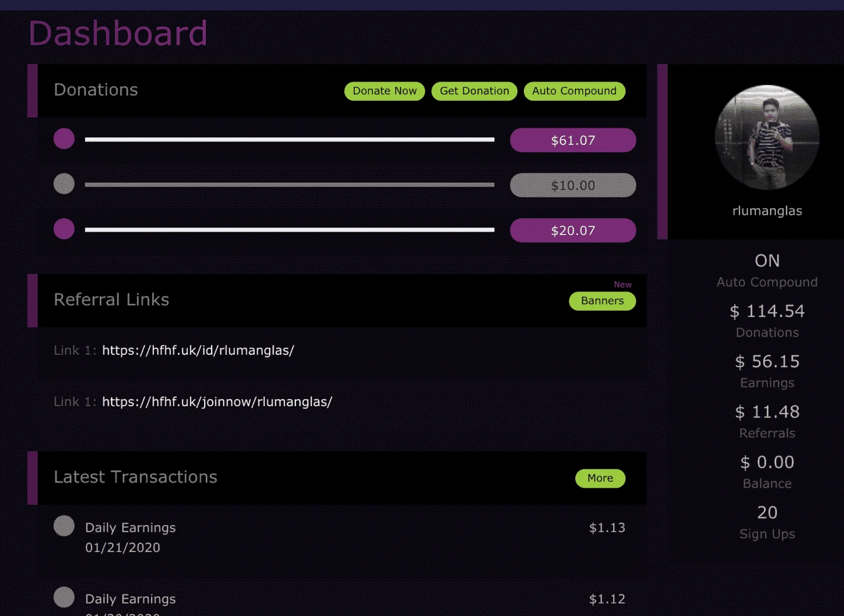Click the gray progress bar for $10.00
This screenshot has width=844, height=616.
point(290,185)
